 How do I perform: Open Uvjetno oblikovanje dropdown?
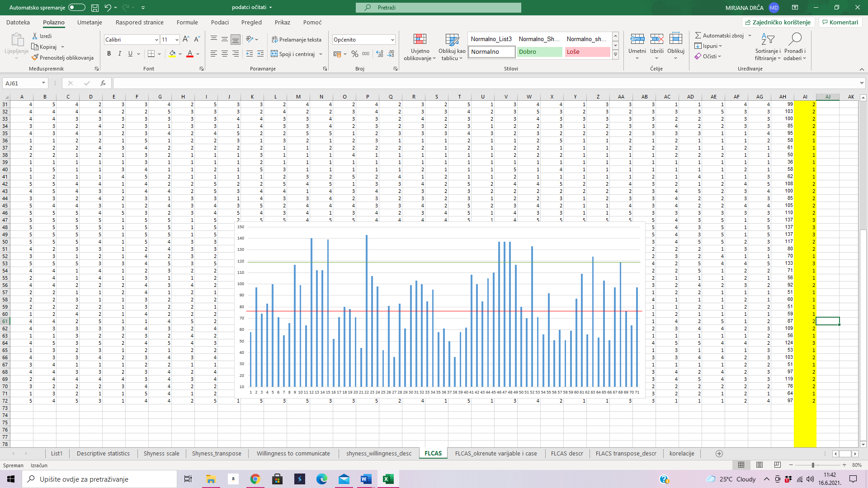tap(420, 47)
